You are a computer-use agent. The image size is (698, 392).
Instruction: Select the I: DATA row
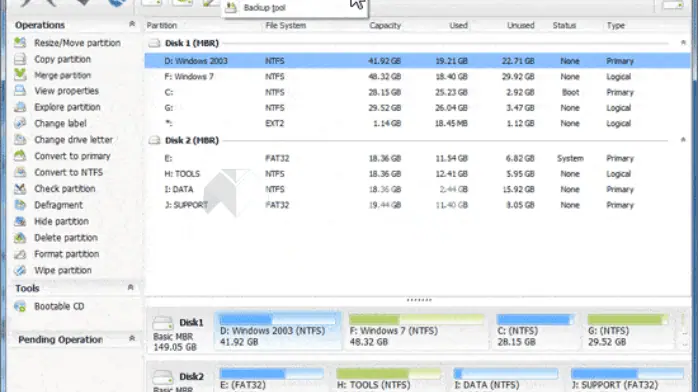pyautogui.click(x=418, y=189)
